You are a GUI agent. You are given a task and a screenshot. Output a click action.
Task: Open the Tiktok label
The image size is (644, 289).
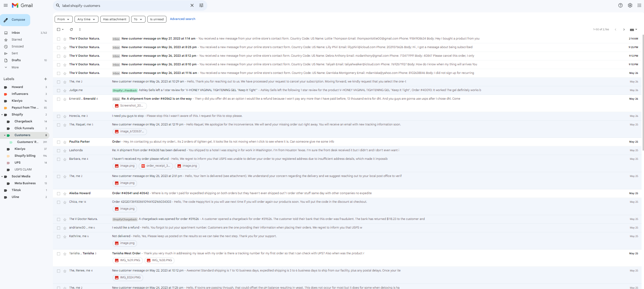point(16,190)
